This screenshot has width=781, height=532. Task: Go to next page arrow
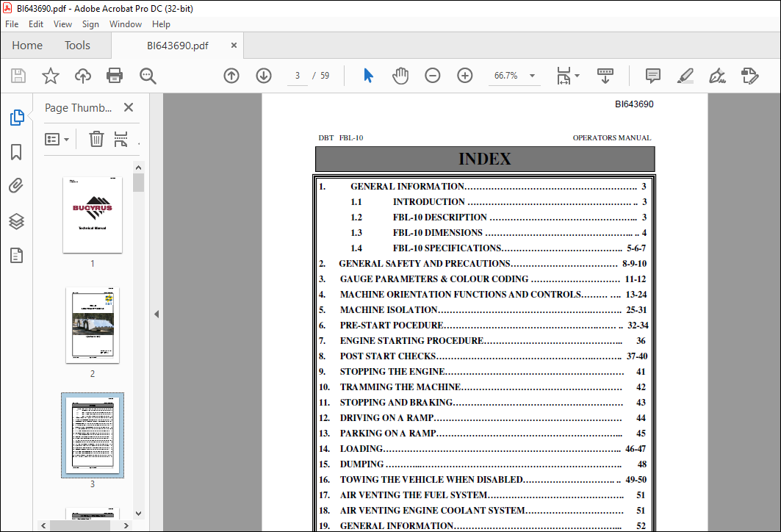[x=264, y=76]
